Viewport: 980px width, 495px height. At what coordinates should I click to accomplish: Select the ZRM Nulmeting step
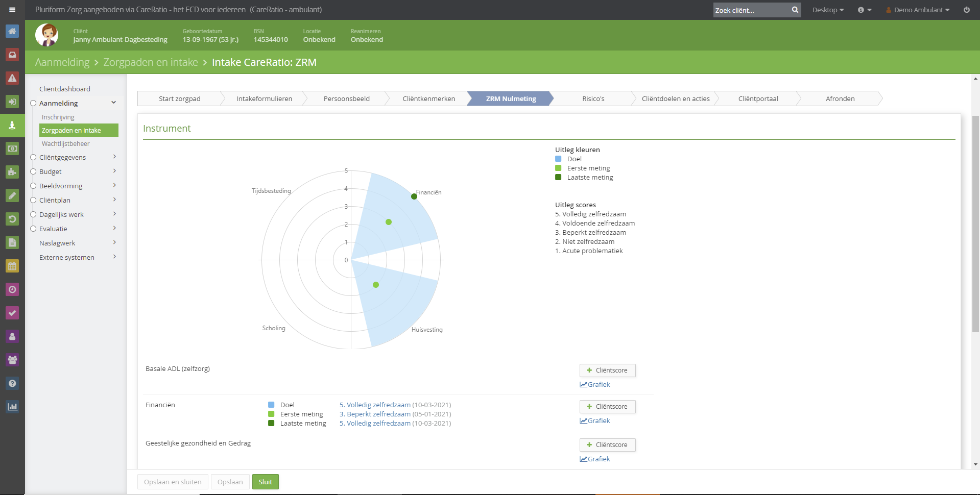coord(511,98)
